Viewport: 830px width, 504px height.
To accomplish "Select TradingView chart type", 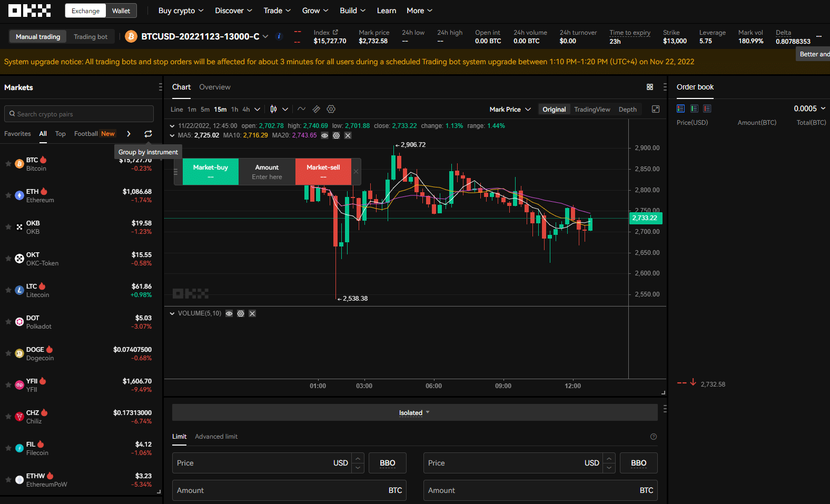I will click(592, 109).
